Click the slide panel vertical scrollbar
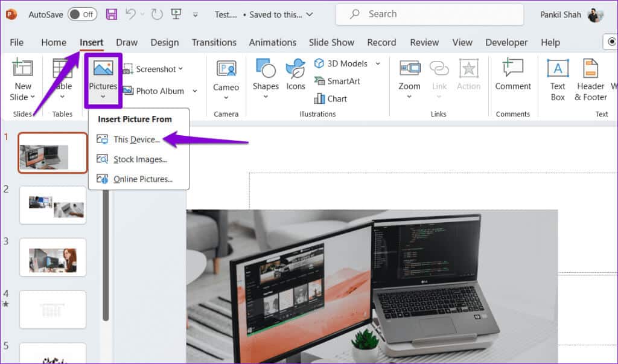Viewport: 618px width, 364px height. (106, 257)
